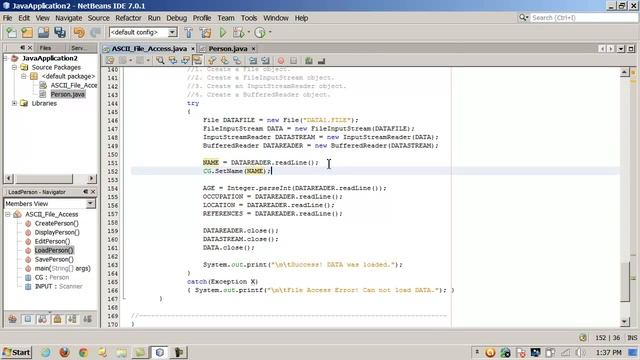Click the Build Main Project hammer icon
640x360 pixels.
188,33
